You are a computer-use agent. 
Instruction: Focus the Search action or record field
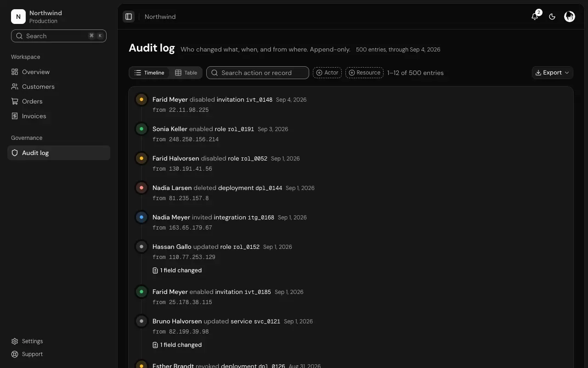(x=258, y=73)
